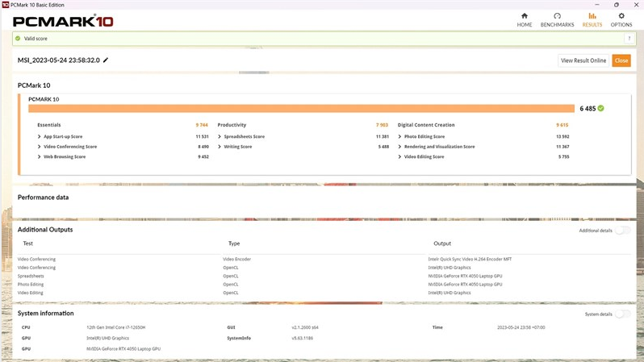Click the orange PCMark 10 score bar
This screenshot has height=362, width=644.
click(301, 108)
